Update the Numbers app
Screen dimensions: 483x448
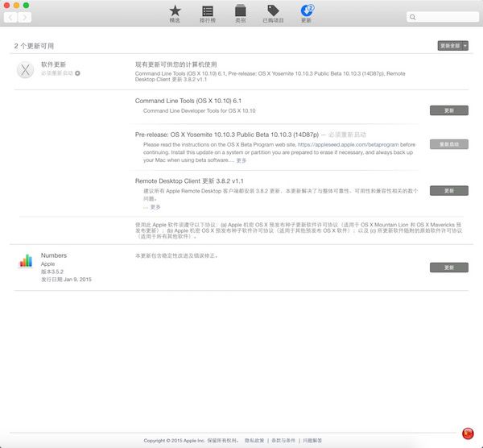coord(449,268)
